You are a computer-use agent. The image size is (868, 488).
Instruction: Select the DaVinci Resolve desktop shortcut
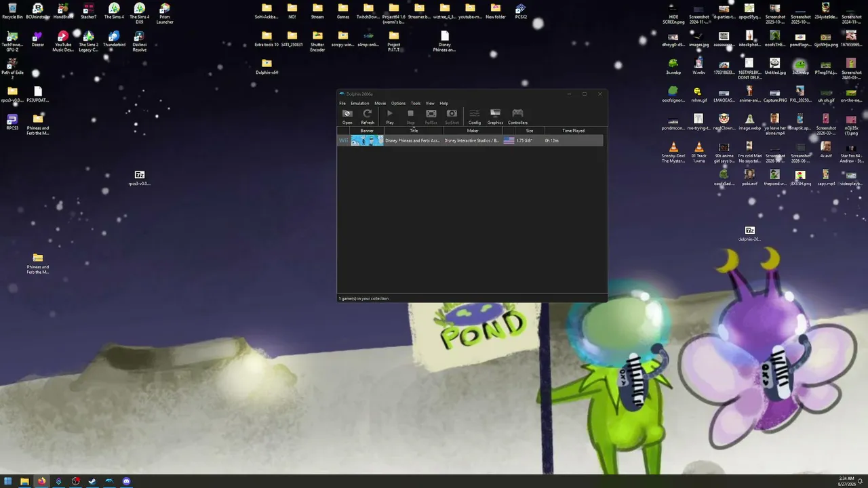pos(140,41)
